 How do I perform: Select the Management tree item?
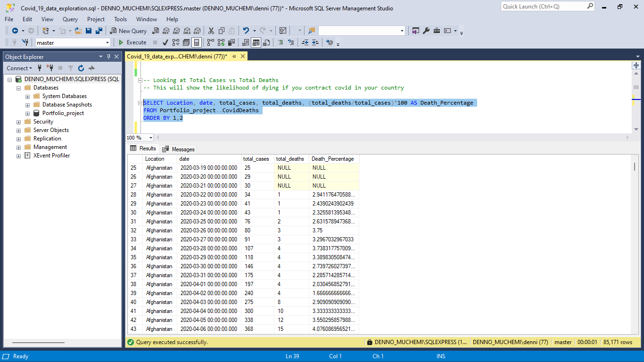point(50,147)
